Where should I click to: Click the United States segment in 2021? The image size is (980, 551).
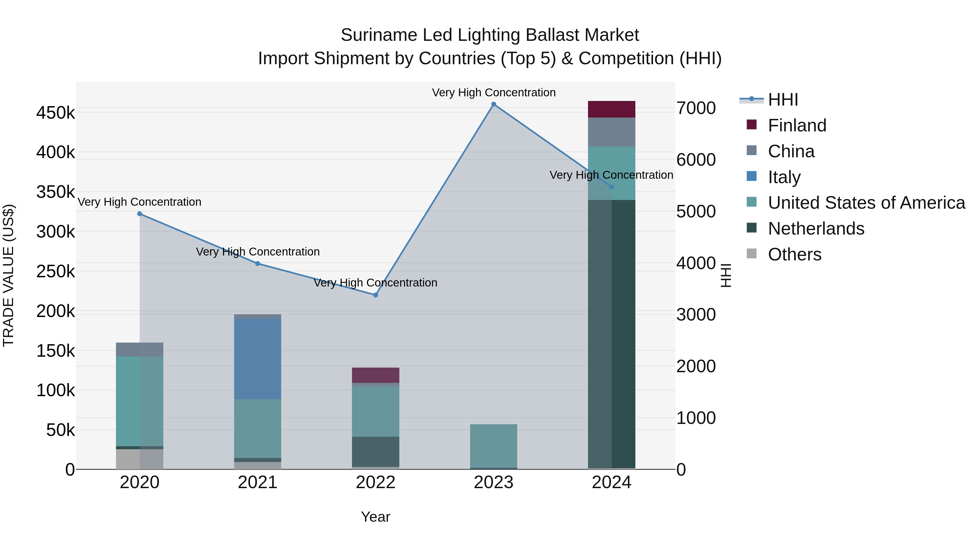[x=258, y=429]
